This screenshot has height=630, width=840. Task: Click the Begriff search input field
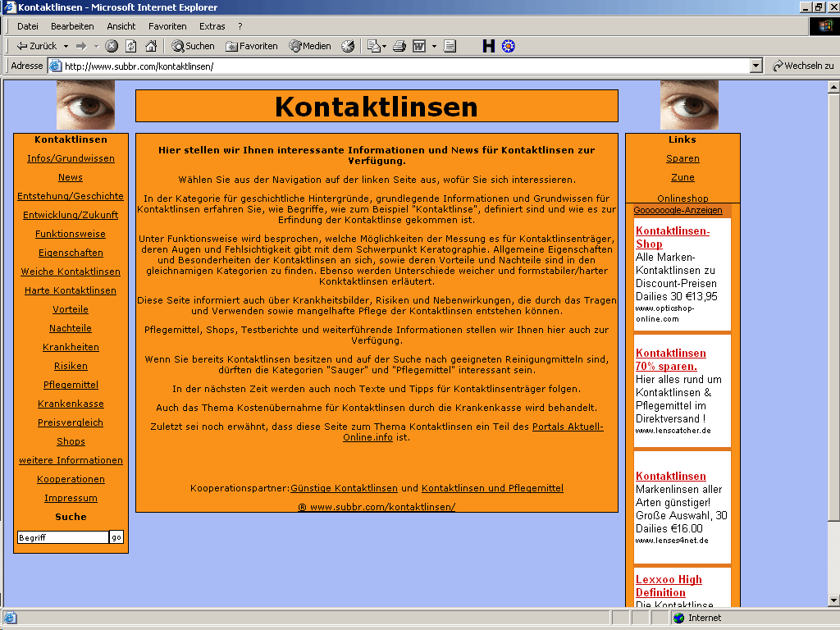(62, 537)
